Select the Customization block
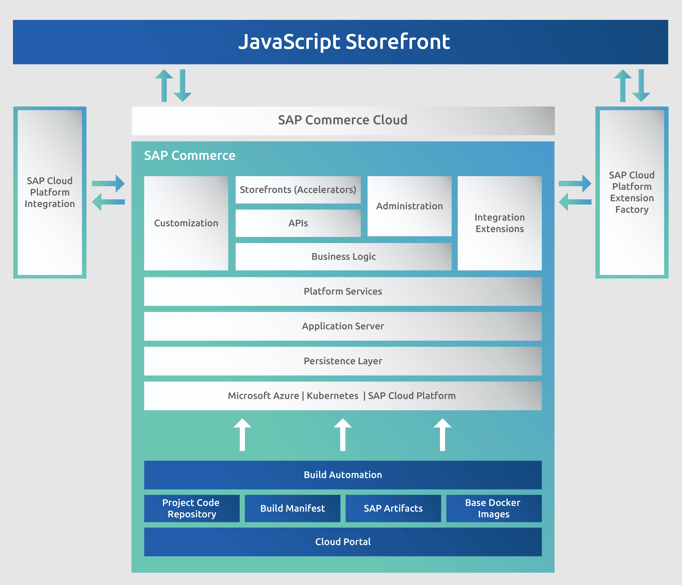682x585 pixels. 186,223
